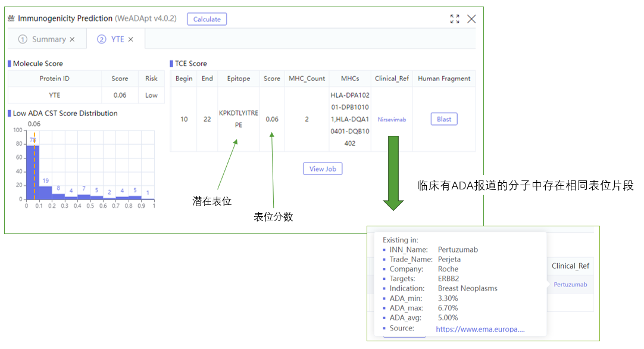Close the YTE tab with its x
Image resolution: width=644 pixels, height=349 pixels.
coord(131,39)
